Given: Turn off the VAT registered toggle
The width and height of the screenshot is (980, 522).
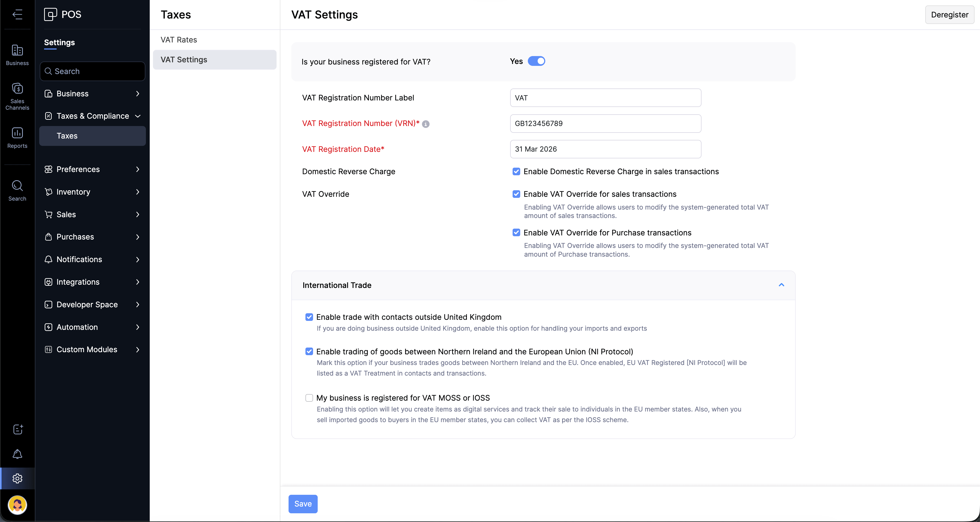Looking at the screenshot, I should 536,61.
